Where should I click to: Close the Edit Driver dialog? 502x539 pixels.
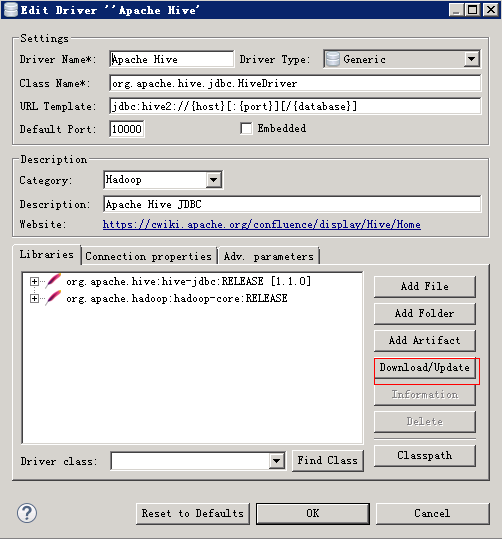point(491,10)
